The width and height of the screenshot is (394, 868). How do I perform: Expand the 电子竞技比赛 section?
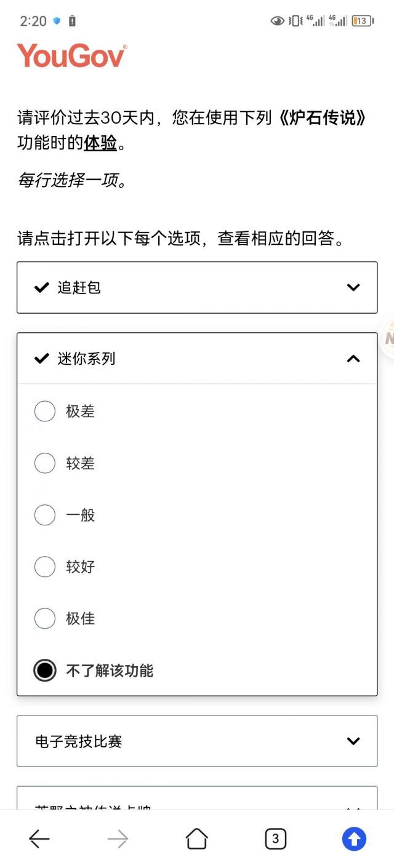coord(197,741)
